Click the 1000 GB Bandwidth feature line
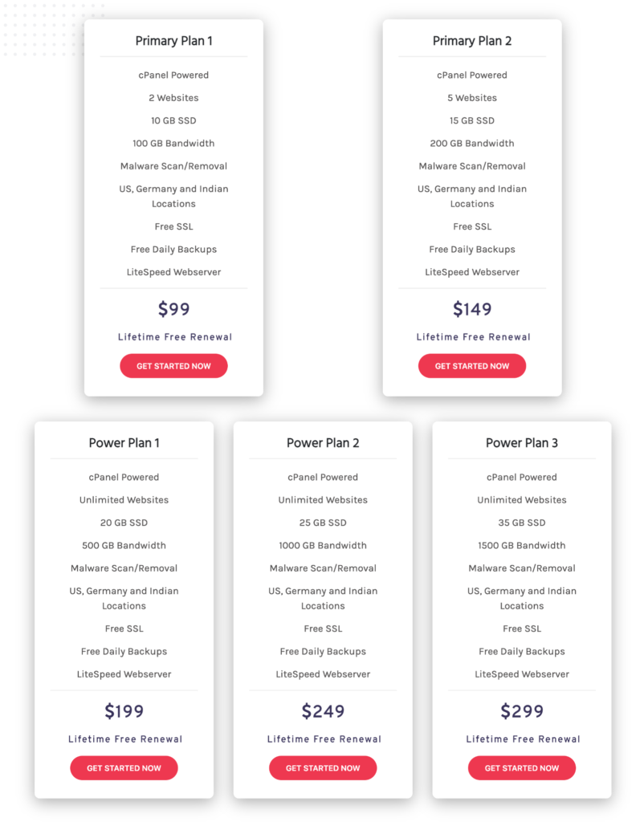Image resolution: width=644 pixels, height=822 pixels. (x=323, y=545)
